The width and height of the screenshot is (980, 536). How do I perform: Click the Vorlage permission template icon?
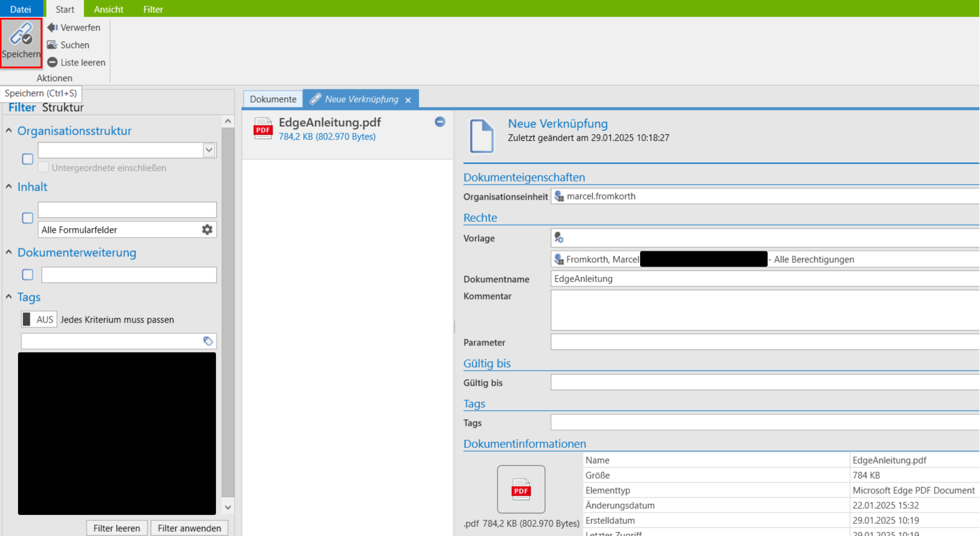(559, 238)
